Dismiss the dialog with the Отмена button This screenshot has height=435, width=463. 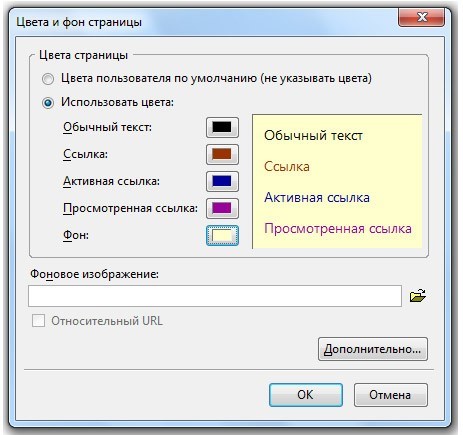(391, 395)
